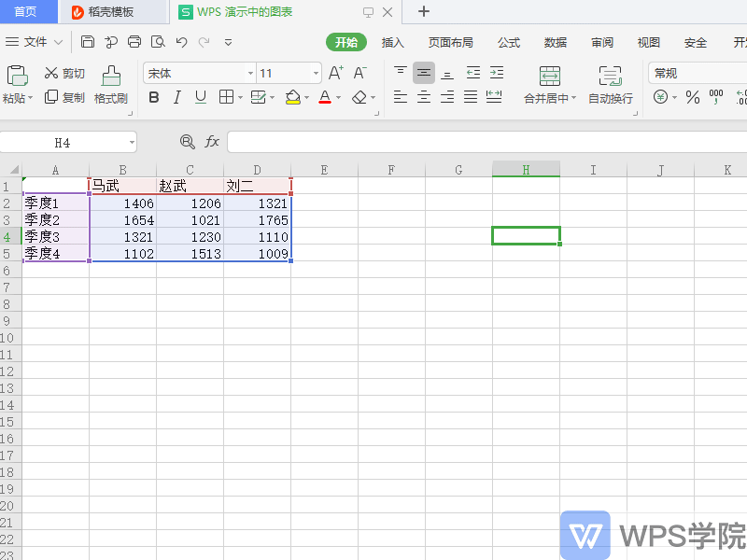Select cell A4 labeled 季度3
747x560 pixels.
coord(56,237)
